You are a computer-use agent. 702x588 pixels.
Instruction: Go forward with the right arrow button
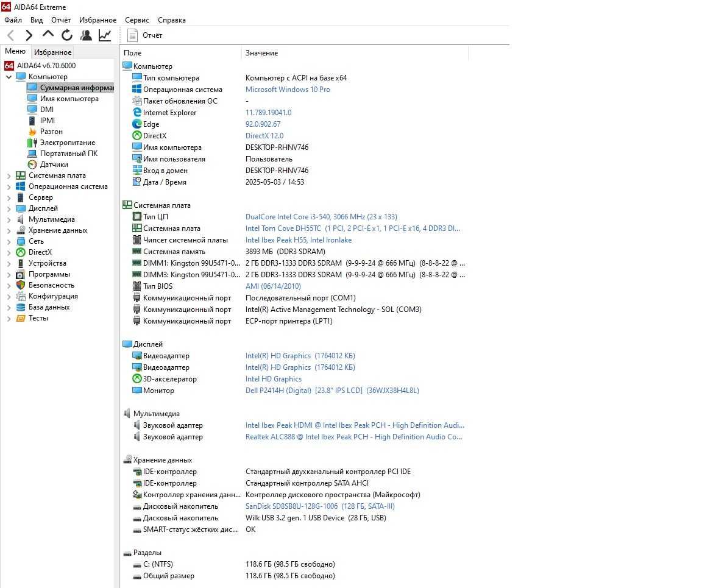[29, 35]
